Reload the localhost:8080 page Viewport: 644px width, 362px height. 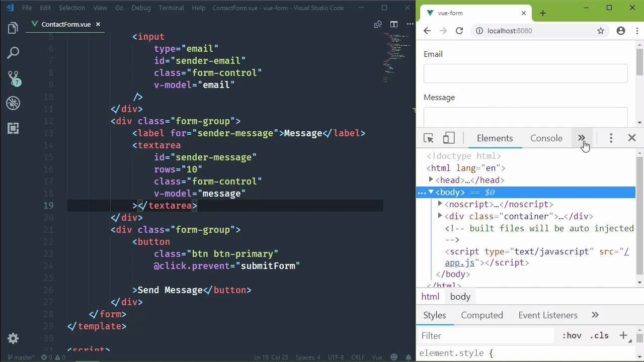[459, 31]
